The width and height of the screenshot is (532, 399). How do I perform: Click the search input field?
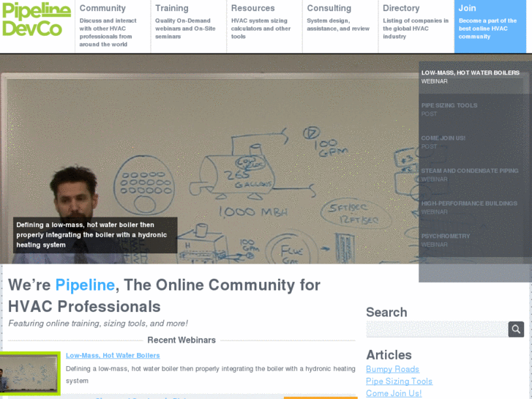pos(437,329)
